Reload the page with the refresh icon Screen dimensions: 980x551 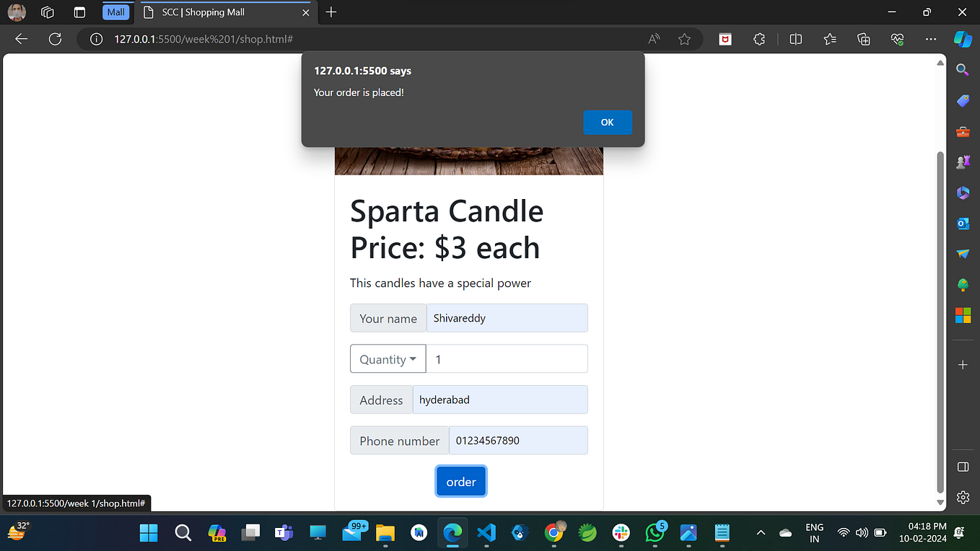55,39
